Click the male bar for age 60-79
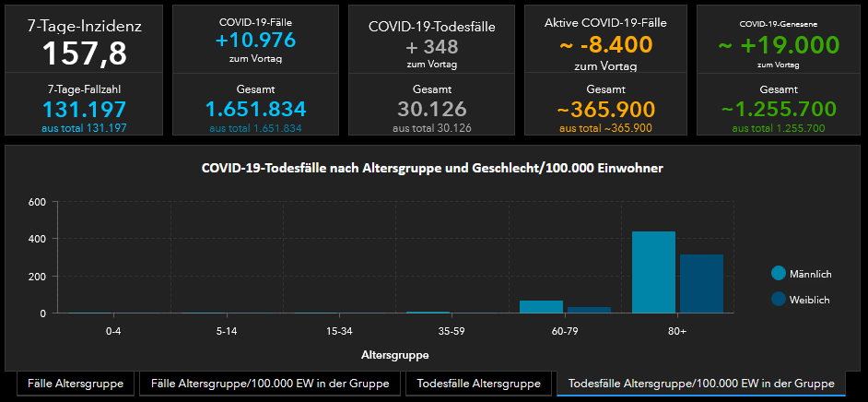Viewport: 868px width, 402px height. click(541, 307)
